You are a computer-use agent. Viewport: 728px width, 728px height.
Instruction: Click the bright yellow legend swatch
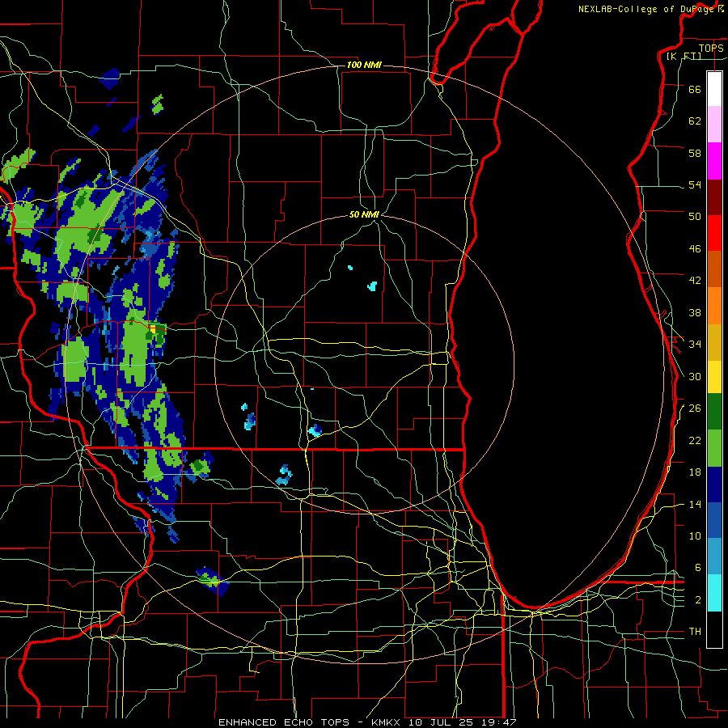pyautogui.click(x=714, y=377)
